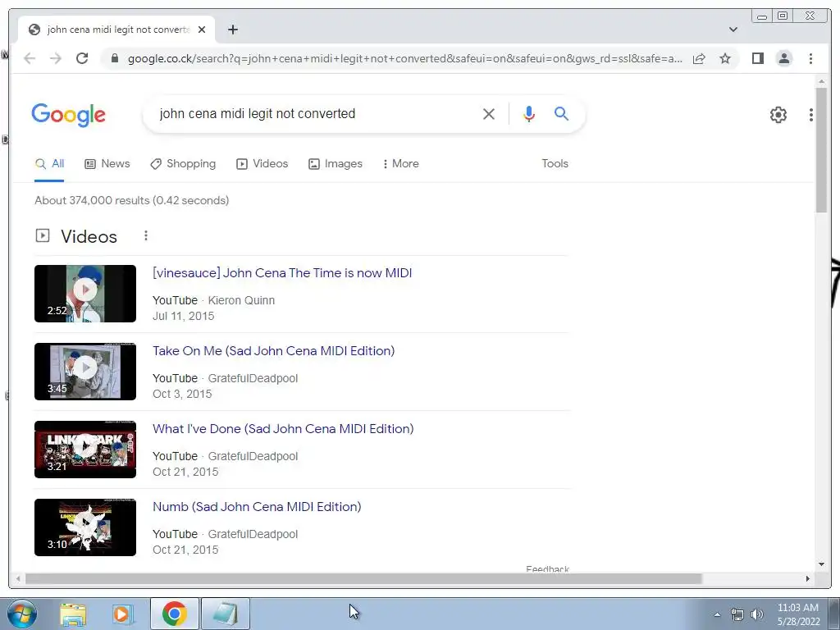
Task: Reload the current page
Action: click(x=82, y=58)
